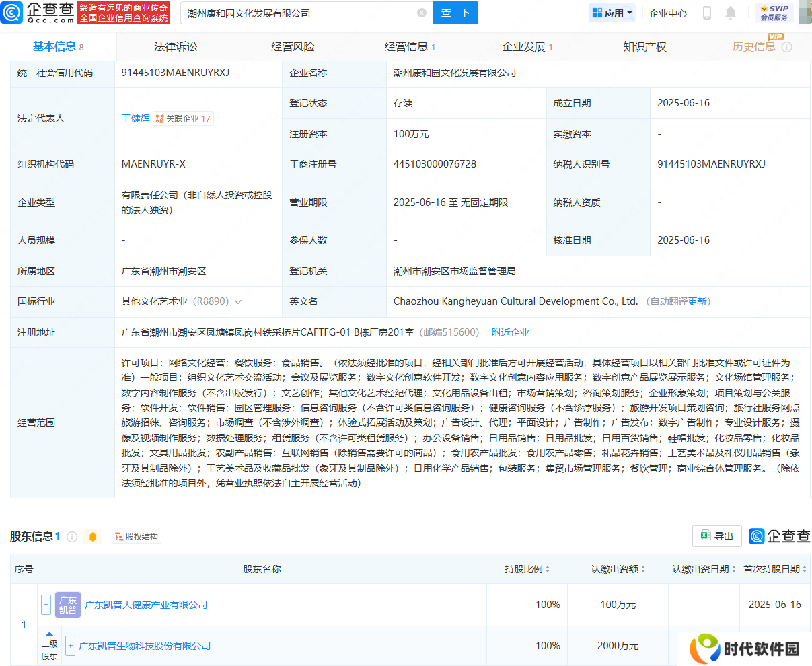Open 企业中心 link in header
This screenshot has height=666, width=812.
click(x=668, y=13)
